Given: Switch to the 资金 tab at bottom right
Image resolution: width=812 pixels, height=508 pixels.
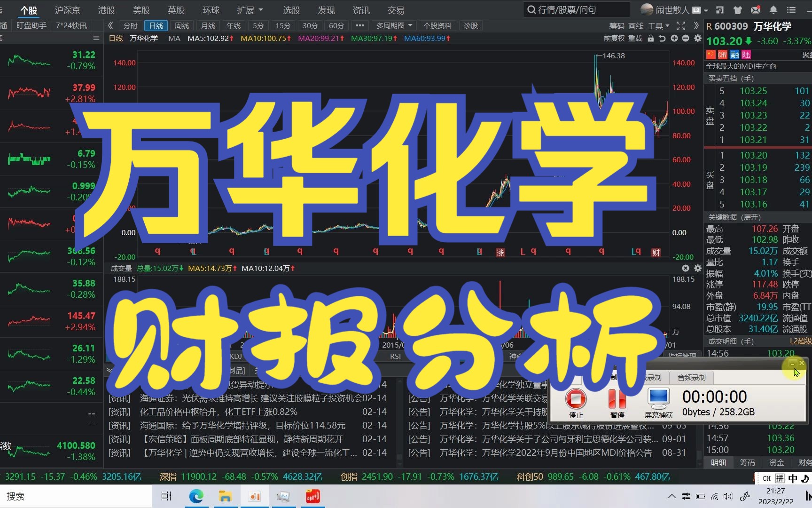Looking at the screenshot, I should point(777,463).
